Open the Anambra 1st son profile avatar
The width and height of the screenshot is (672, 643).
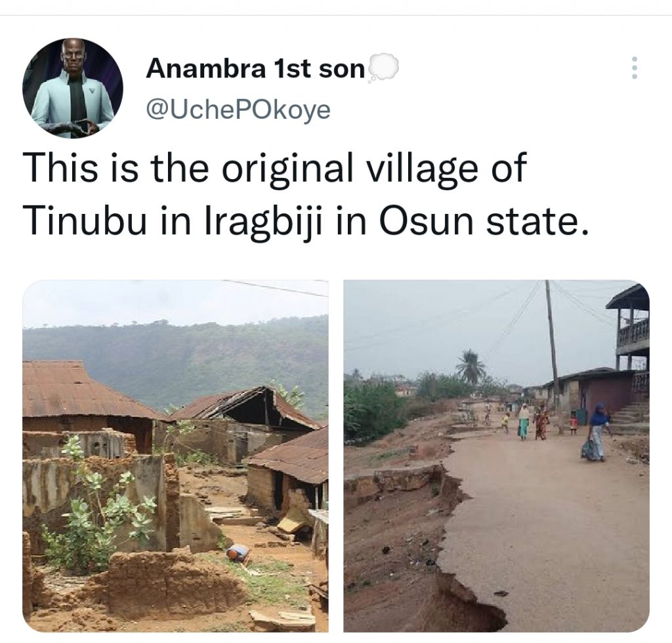coord(73,88)
